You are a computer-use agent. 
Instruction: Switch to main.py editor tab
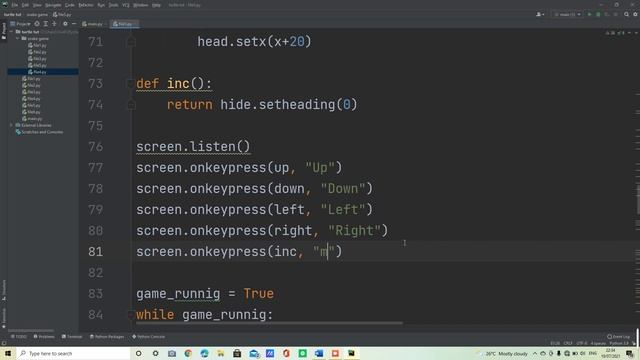tap(93, 24)
